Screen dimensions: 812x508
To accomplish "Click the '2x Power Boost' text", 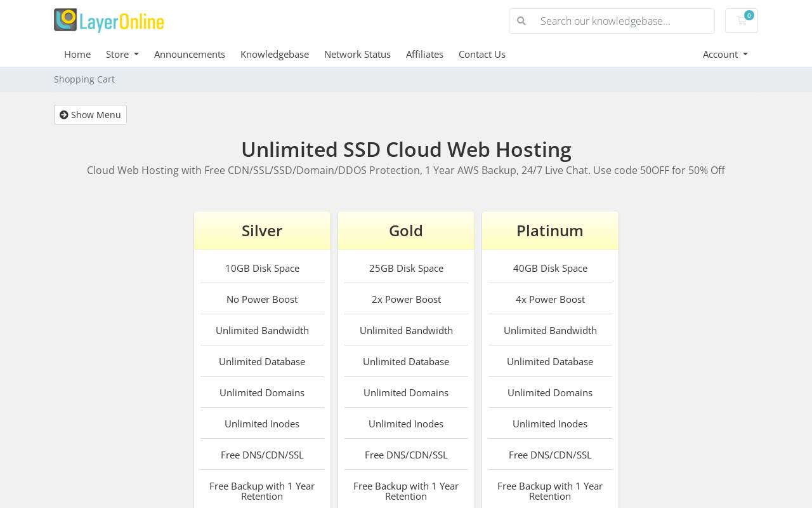I will 406,299.
